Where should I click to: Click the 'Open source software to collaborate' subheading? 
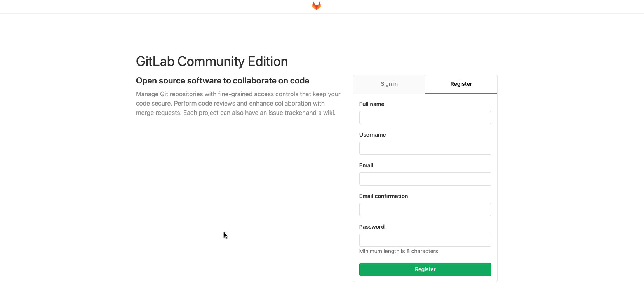[222, 81]
